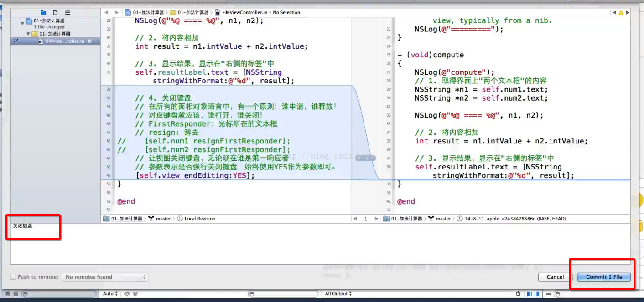
Task: Click the bottom left filter field
Action: pos(59,294)
